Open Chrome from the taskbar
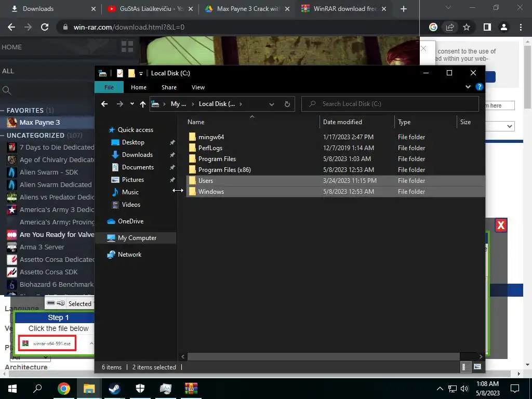The width and height of the screenshot is (532, 399). click(x=63, y=389)
